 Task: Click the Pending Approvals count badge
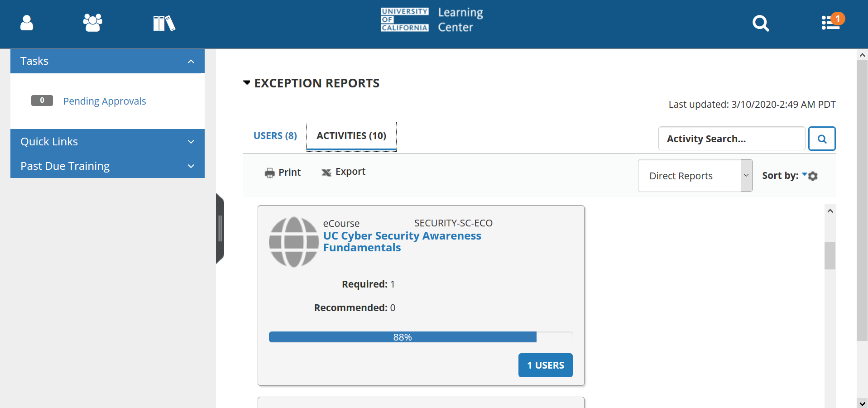click(x=42, y=101)
